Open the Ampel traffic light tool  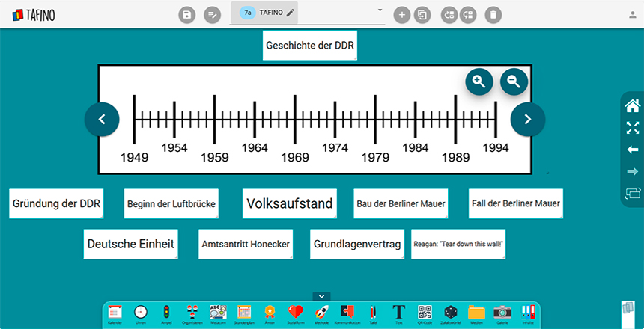[x=165, y=313]
